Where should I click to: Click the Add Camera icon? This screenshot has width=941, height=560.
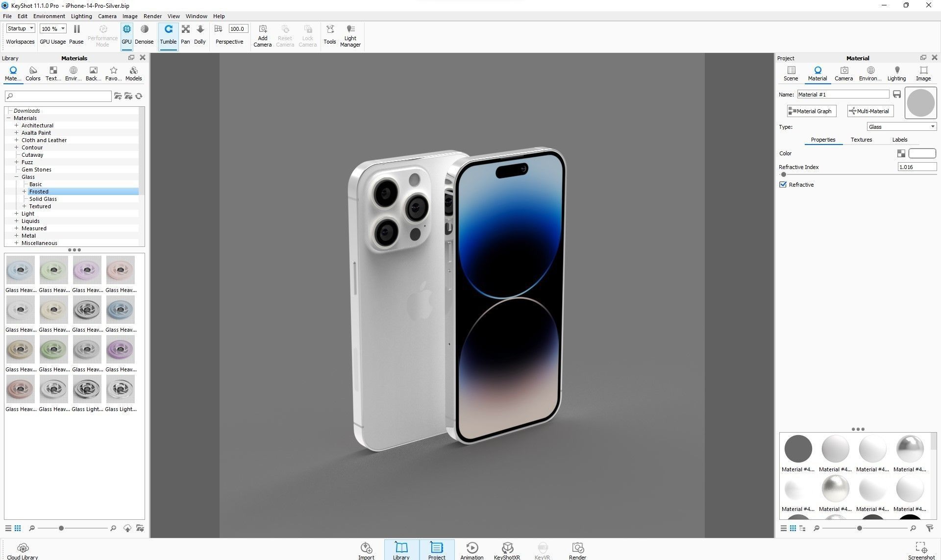pos(263,29)
